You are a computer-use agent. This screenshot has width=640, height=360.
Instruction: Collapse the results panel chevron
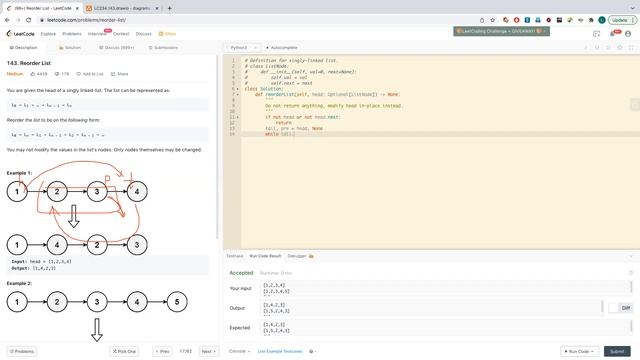pyautogui.click(x=631, y=256)
